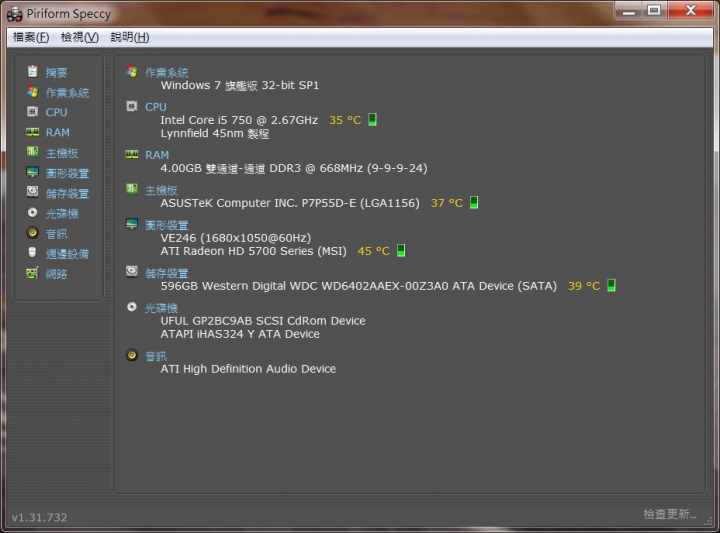Select RAM label in the sidebar
720x533 pixels.
pyautogui.click(x=58, y=133)
